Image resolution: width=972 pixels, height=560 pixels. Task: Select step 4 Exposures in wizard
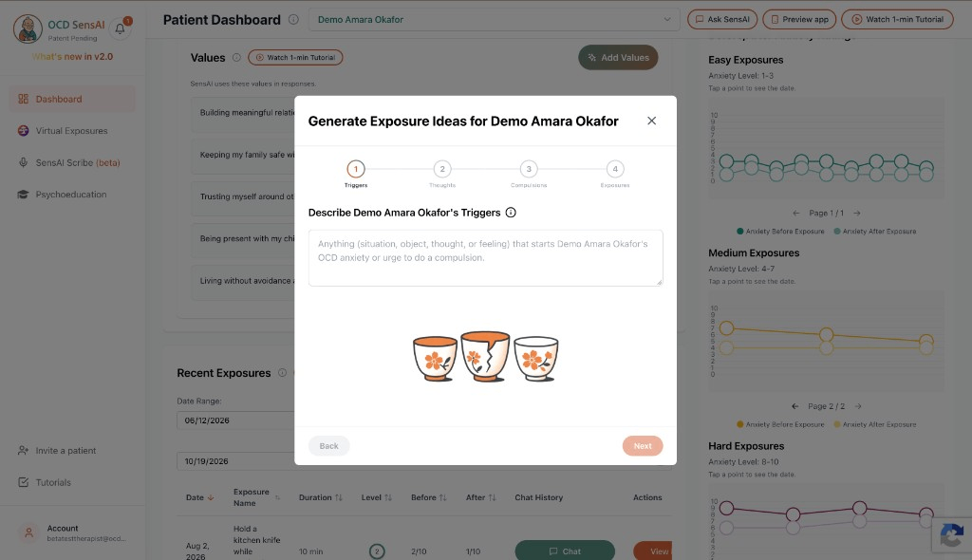tap(615, 169)
